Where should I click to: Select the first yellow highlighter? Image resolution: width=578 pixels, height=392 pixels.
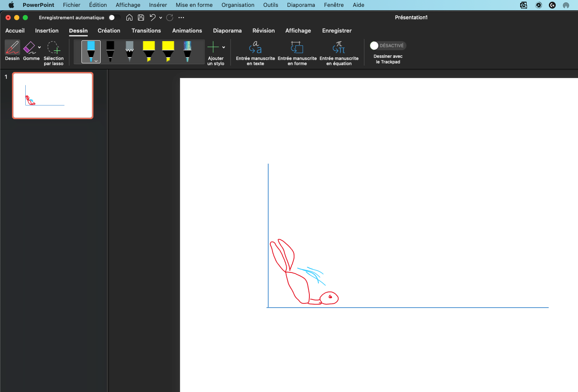pyautogui.click(x=149, y=51)
